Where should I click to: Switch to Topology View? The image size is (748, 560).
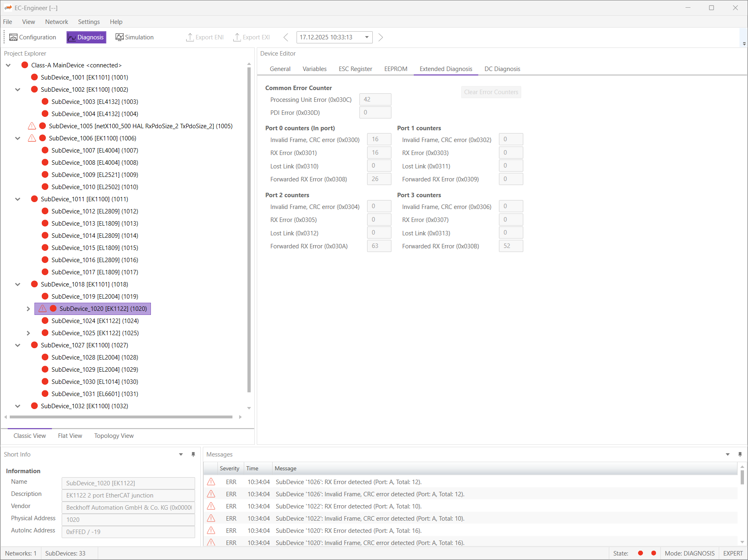tap(114, 435)
